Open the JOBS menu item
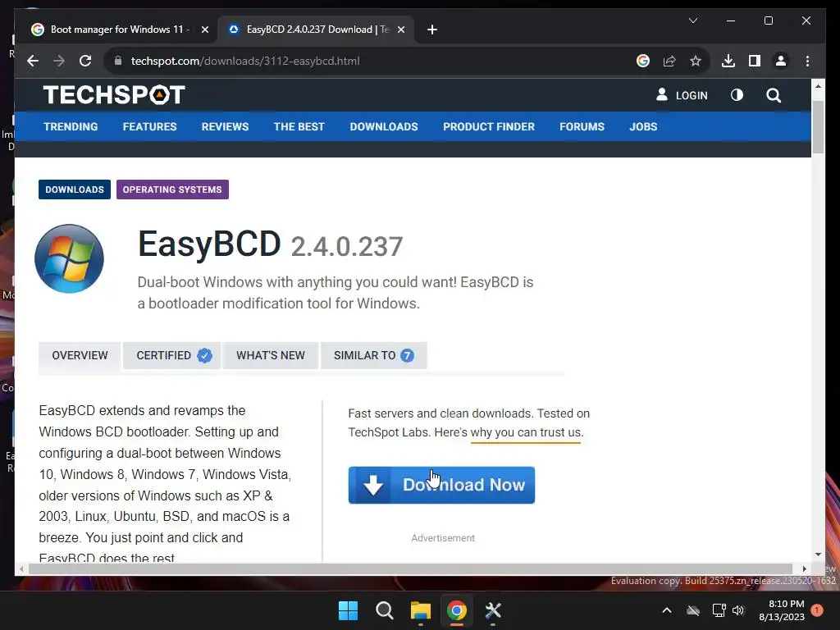 point(643,127)
